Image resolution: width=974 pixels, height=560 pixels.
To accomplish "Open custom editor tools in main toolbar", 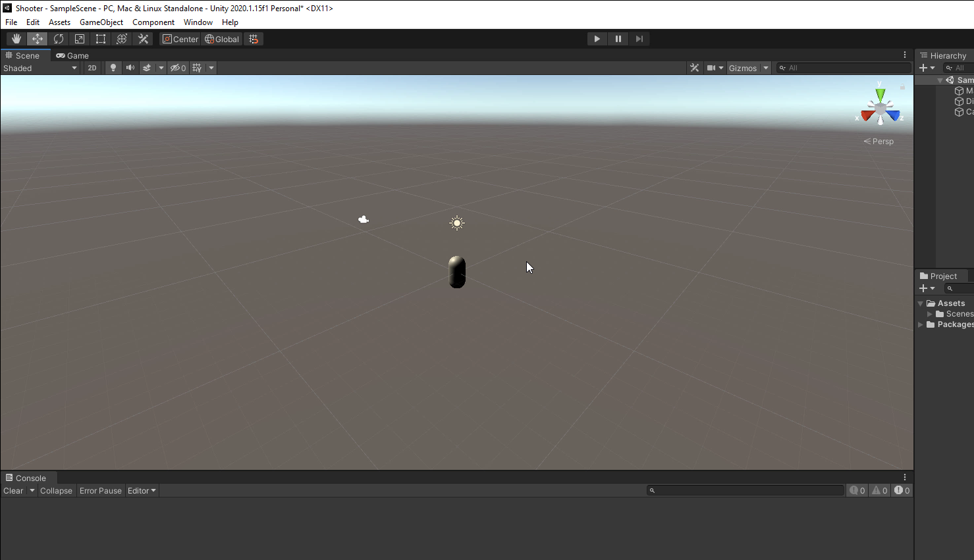I will (x=143, y=39).
